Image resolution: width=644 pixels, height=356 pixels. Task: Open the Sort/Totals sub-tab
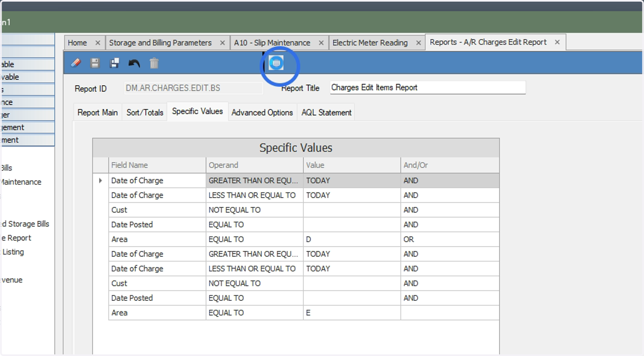click(x=145, y=113)
